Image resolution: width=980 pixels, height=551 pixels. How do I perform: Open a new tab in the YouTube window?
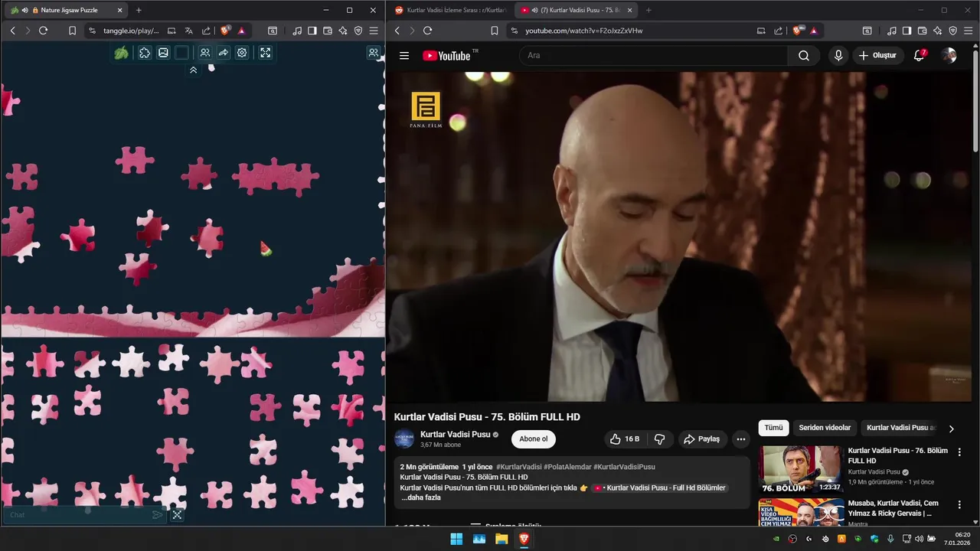point(648,10)
